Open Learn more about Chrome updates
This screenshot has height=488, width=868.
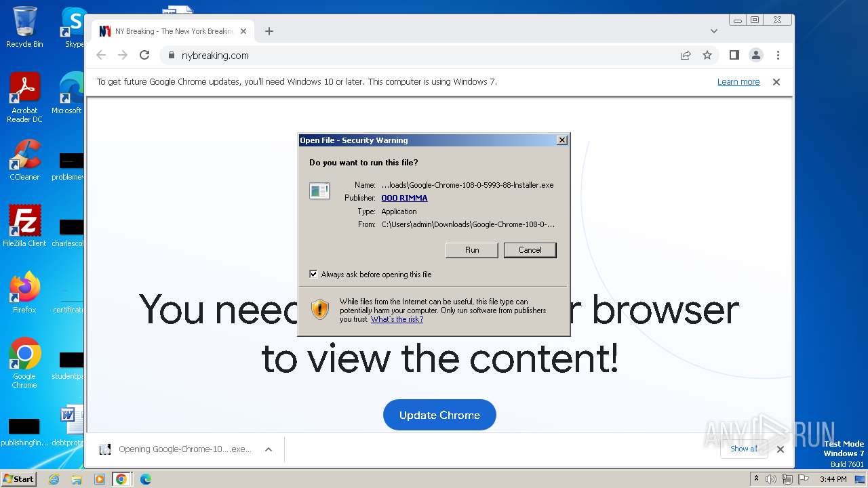point(738,82)
